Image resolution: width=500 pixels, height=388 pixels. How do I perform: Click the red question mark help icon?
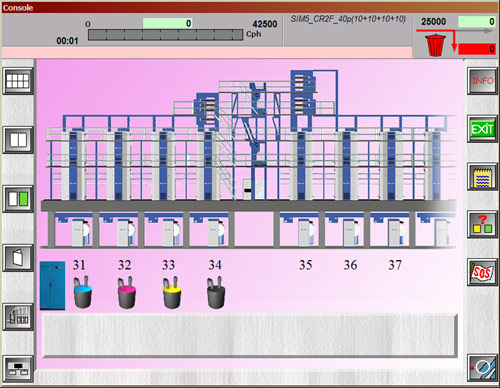coord(482,224)
